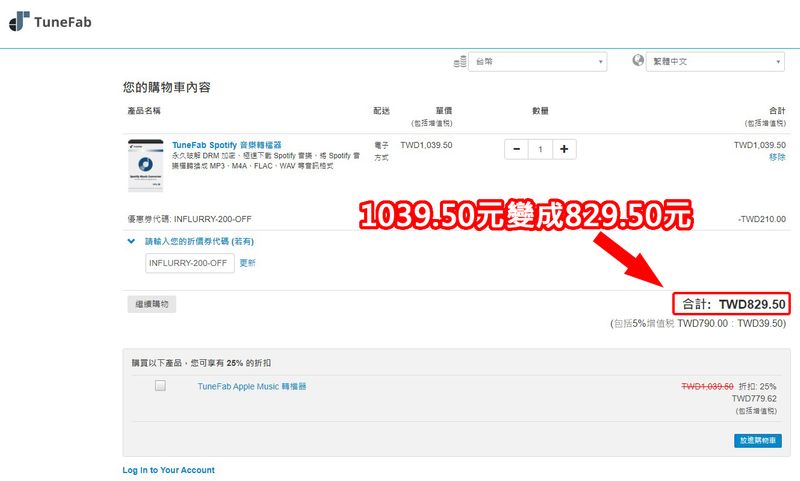Image resolution: width=800 pixels, height=481 pixels.
Task: Remove item via 移除 link
Action: (777, 157)
